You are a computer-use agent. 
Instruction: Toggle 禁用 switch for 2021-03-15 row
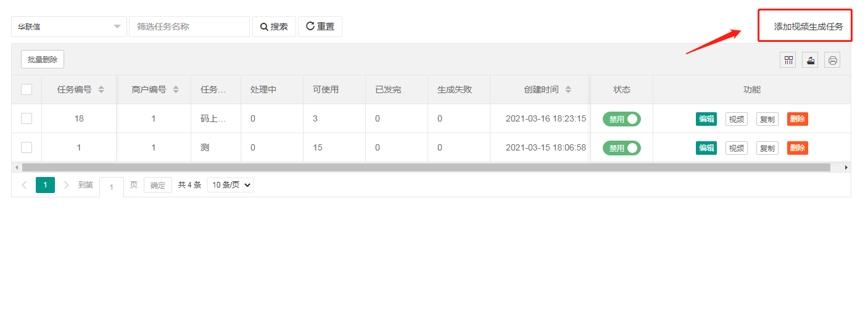pyautogui.click(x=622, y=148)
